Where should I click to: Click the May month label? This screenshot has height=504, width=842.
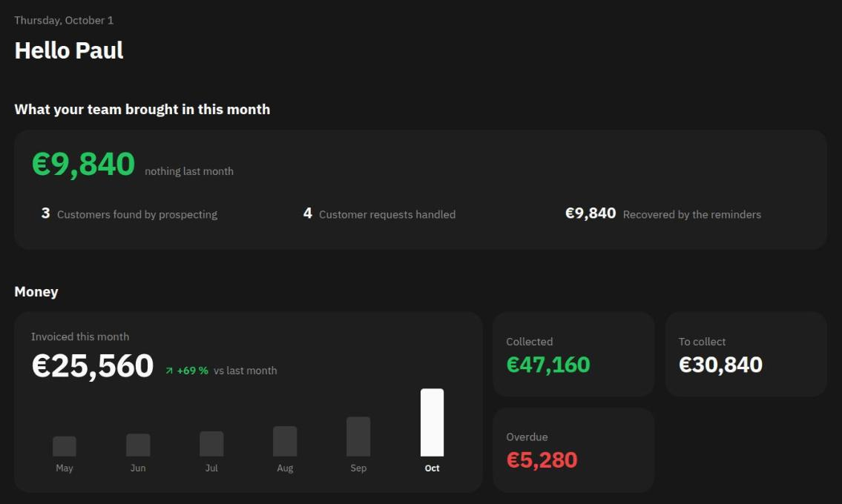65,468
